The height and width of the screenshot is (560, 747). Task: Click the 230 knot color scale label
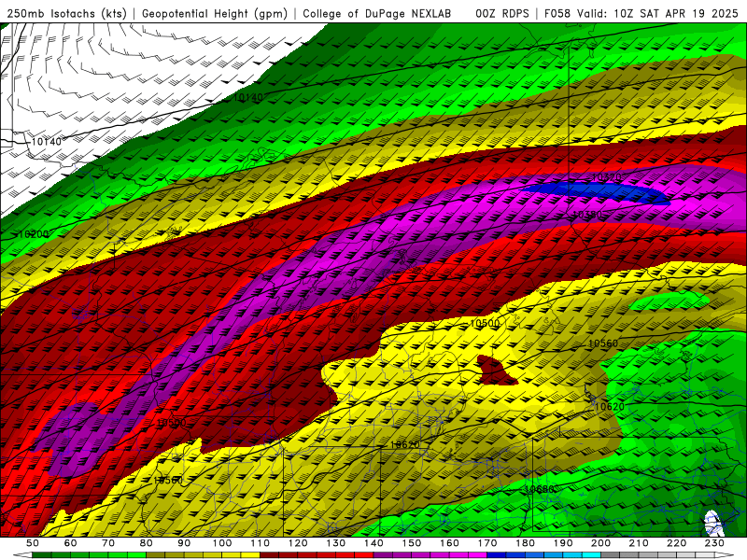[714, 543]
